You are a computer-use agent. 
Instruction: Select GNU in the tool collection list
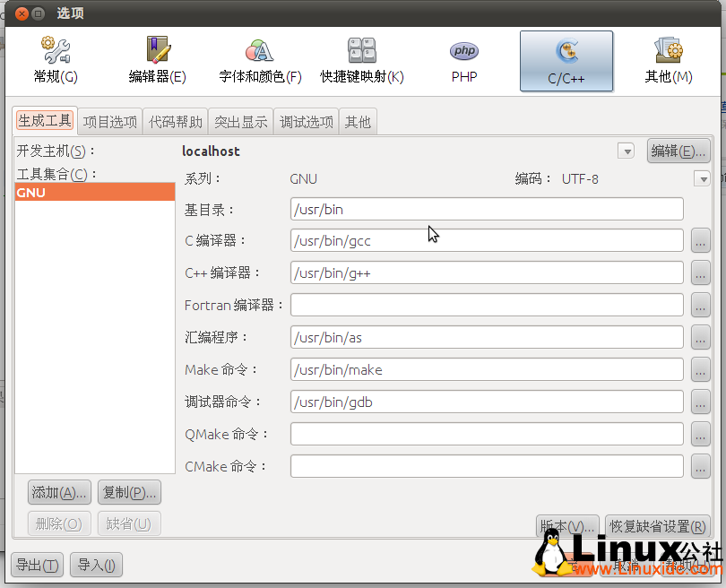click(94, 192)
